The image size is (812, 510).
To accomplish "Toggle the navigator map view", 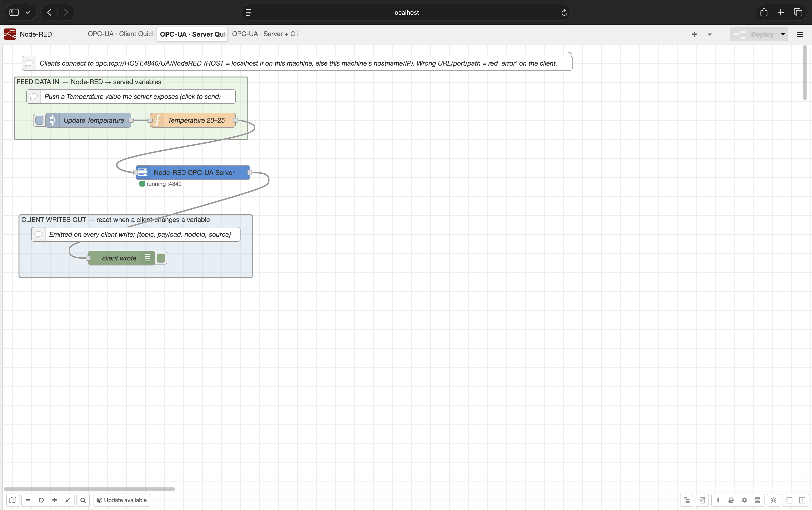I will 13,500.
